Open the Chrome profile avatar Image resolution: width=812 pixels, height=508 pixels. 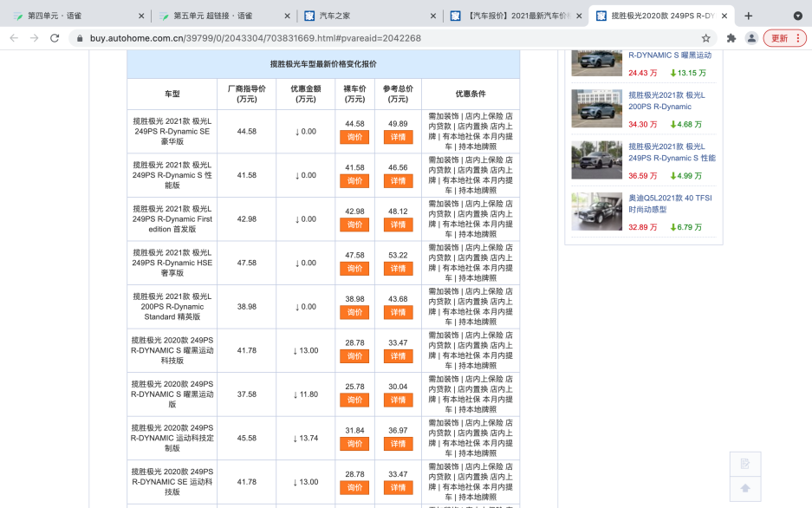[751, 38]
